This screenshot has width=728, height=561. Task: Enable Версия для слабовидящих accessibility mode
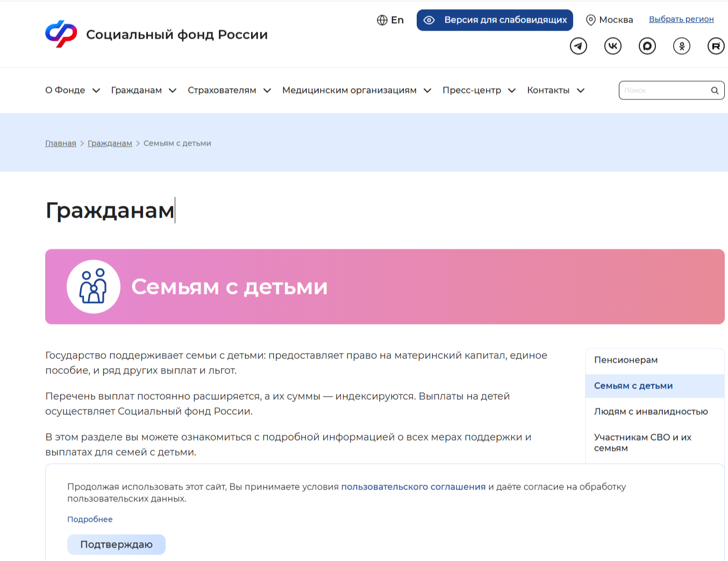495,20
